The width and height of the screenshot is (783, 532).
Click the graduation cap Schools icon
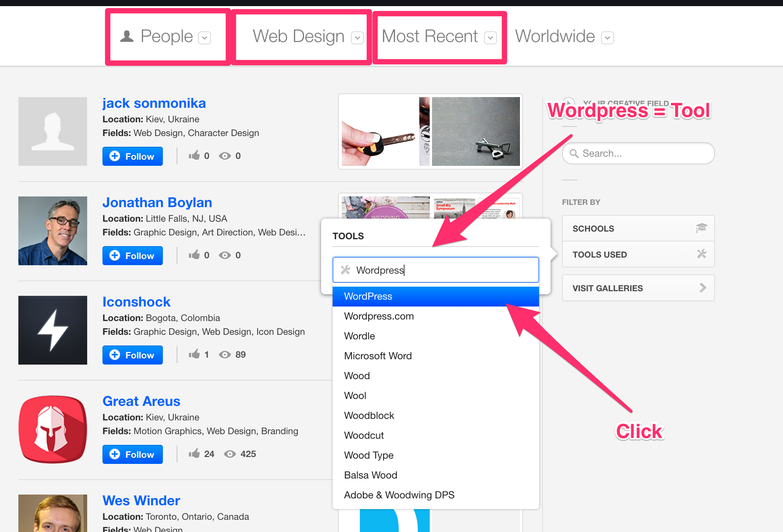[701, 228]
